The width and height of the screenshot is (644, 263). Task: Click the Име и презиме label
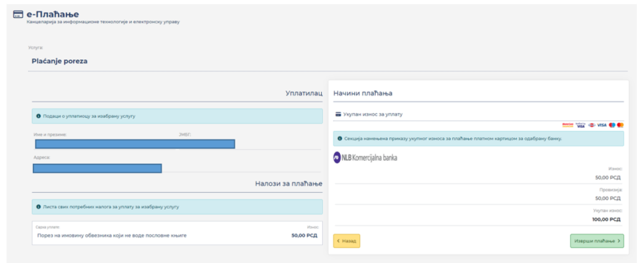tap(50, 134)
